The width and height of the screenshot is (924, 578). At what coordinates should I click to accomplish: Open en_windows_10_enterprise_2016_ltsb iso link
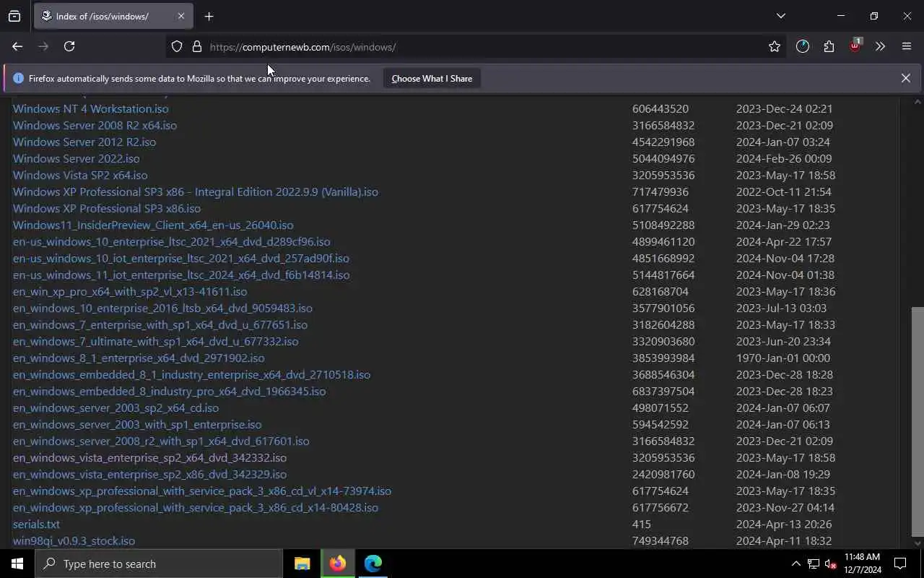click(162, 309)
